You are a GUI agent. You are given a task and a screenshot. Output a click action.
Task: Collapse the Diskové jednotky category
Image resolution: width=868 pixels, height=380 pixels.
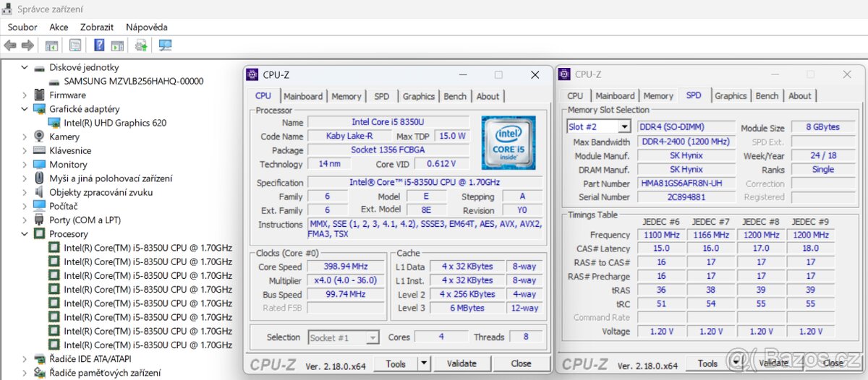point(25,67)
